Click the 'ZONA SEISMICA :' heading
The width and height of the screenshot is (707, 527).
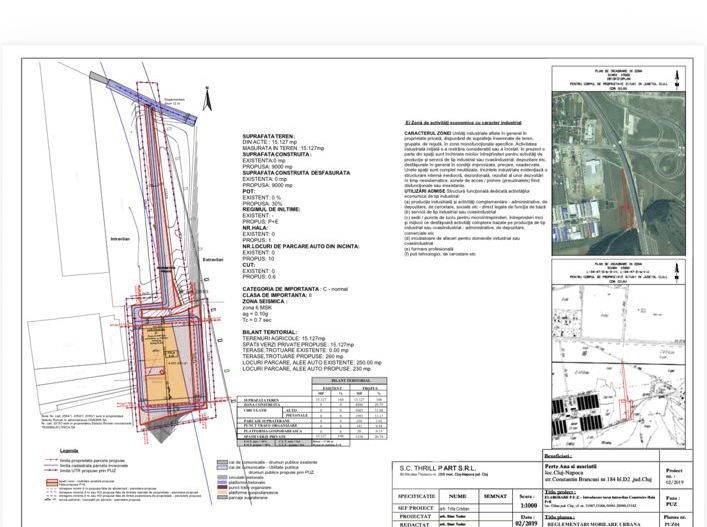pos(265,301)
